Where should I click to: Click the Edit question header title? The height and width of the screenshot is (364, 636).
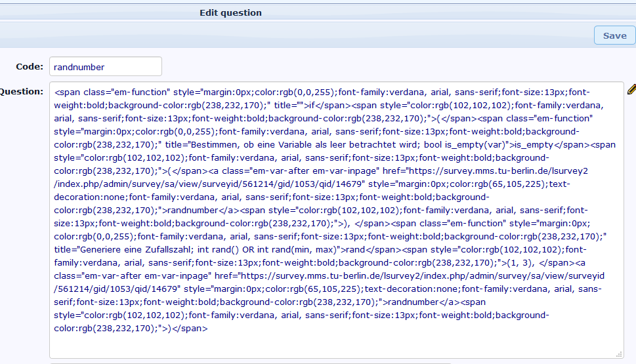[x=230, y=12]
